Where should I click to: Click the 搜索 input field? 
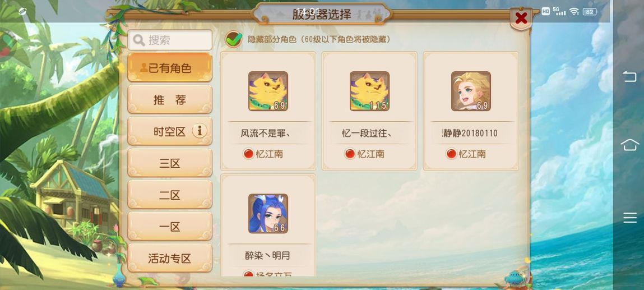pyautogui.click(x=170, y=40)
